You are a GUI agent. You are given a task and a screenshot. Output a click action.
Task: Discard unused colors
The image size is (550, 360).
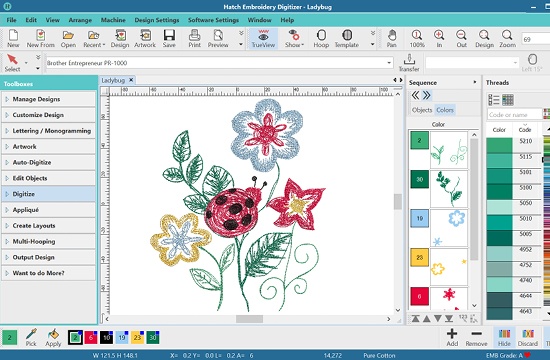coord(528,338)
